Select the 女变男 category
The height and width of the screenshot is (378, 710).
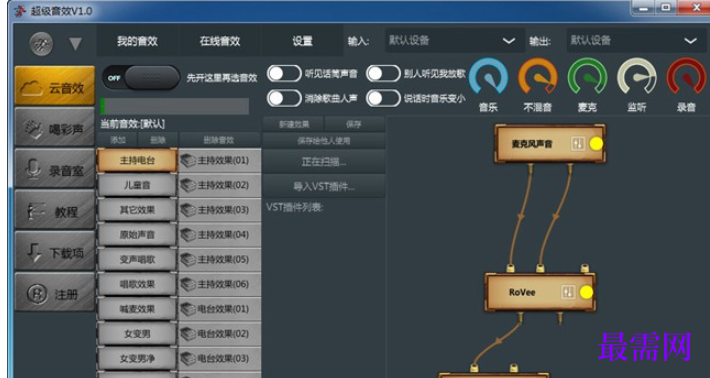click(x=137, y=334)
